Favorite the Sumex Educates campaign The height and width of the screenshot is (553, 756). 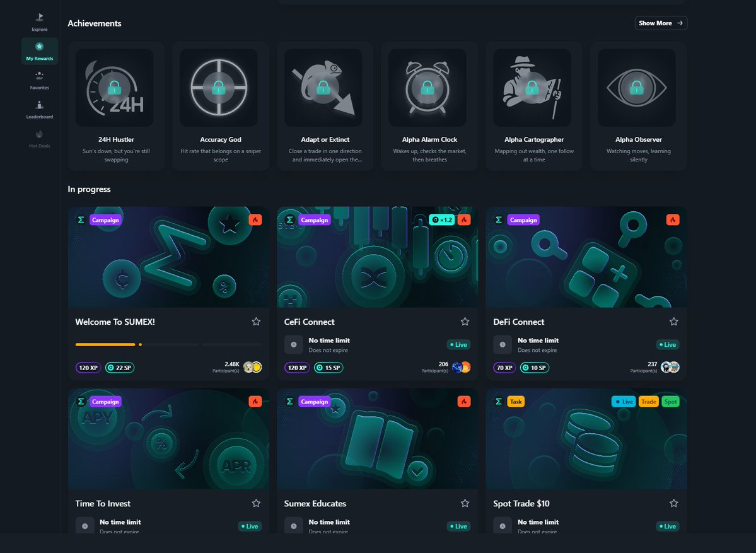click(x=465, y=503)
